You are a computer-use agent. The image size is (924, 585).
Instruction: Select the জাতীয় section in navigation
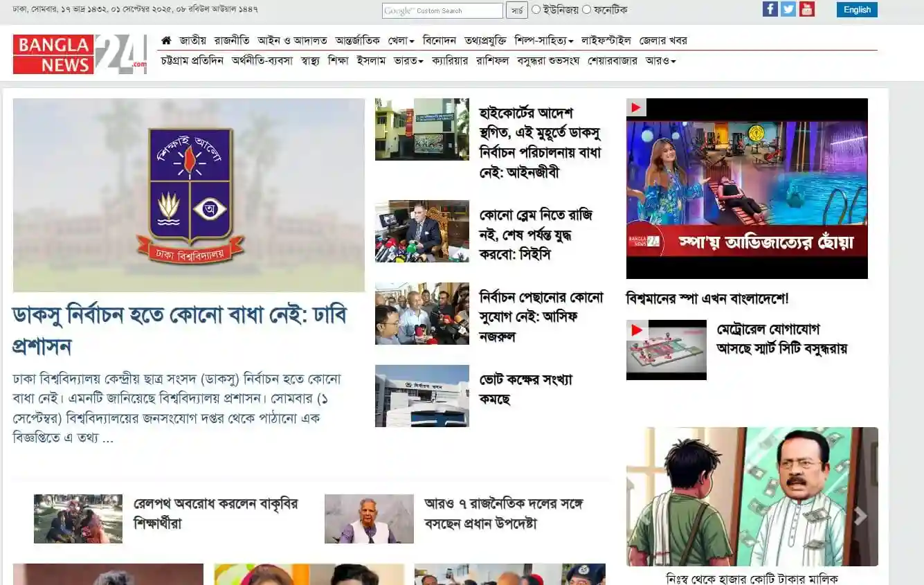point(194,40)
